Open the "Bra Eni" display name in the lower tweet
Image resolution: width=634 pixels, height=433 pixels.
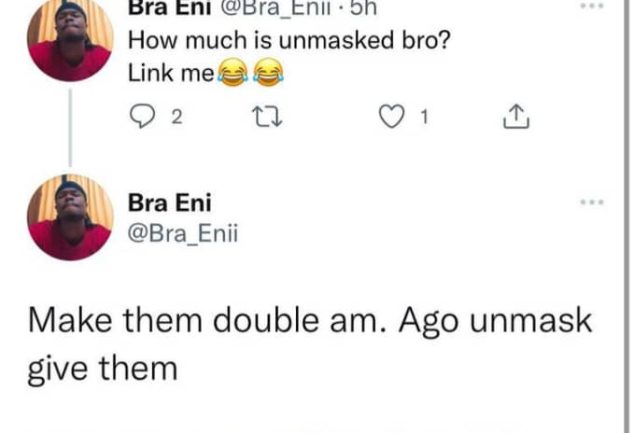coord(163,204)
